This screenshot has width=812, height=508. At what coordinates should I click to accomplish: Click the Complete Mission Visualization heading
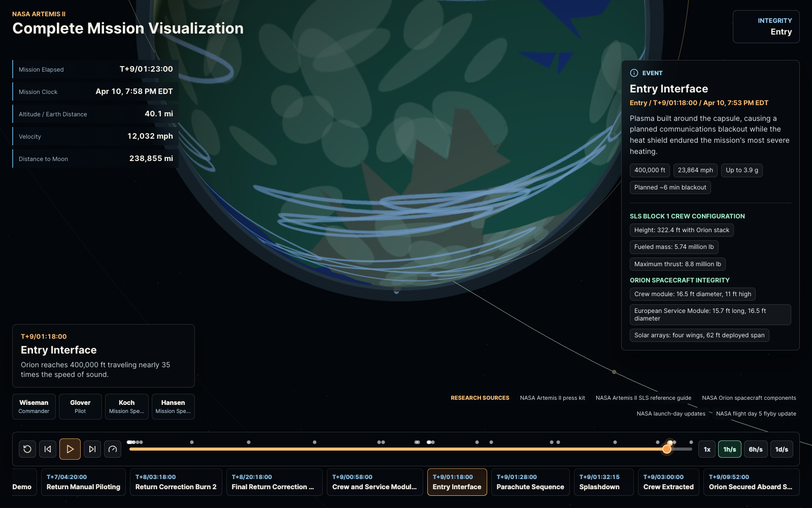(x=128, y=28)
